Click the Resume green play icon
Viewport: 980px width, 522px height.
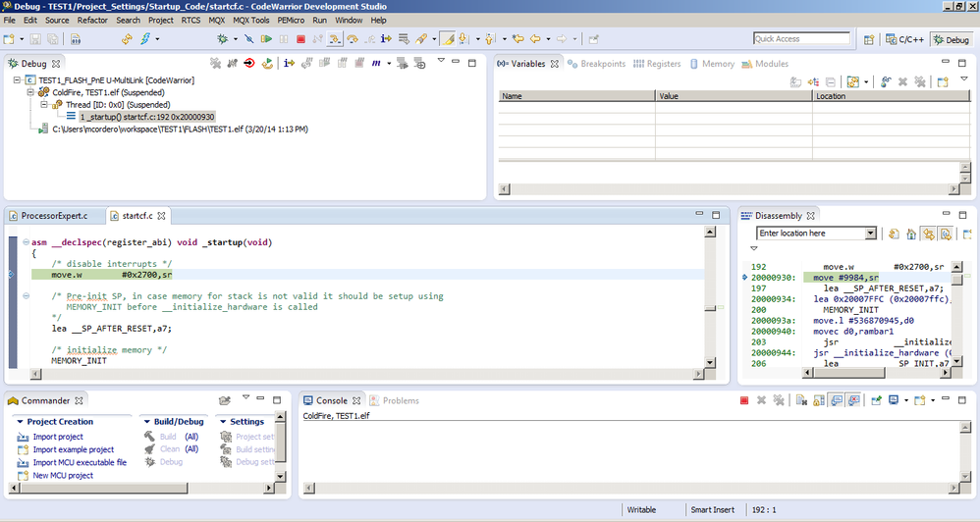coord(268,39)
